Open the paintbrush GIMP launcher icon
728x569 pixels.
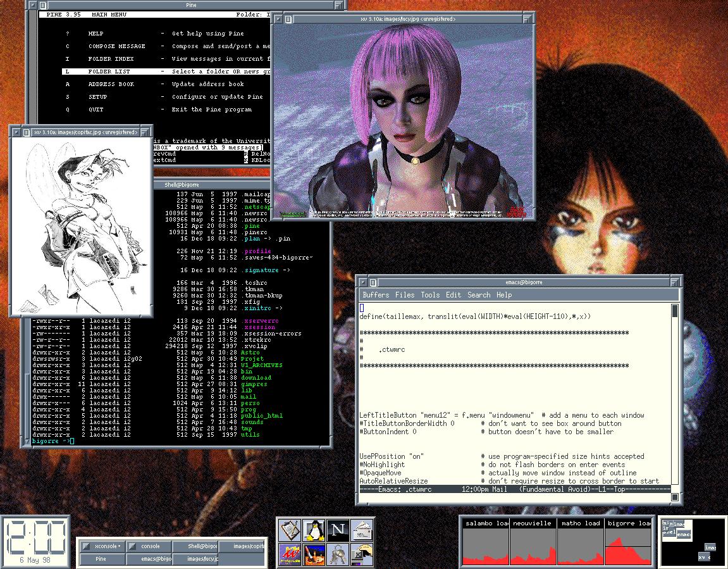[314, 554]
